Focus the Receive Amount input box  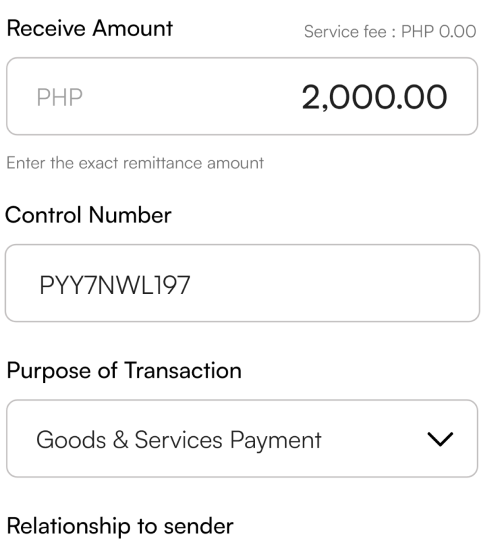(x=242, y=96)
